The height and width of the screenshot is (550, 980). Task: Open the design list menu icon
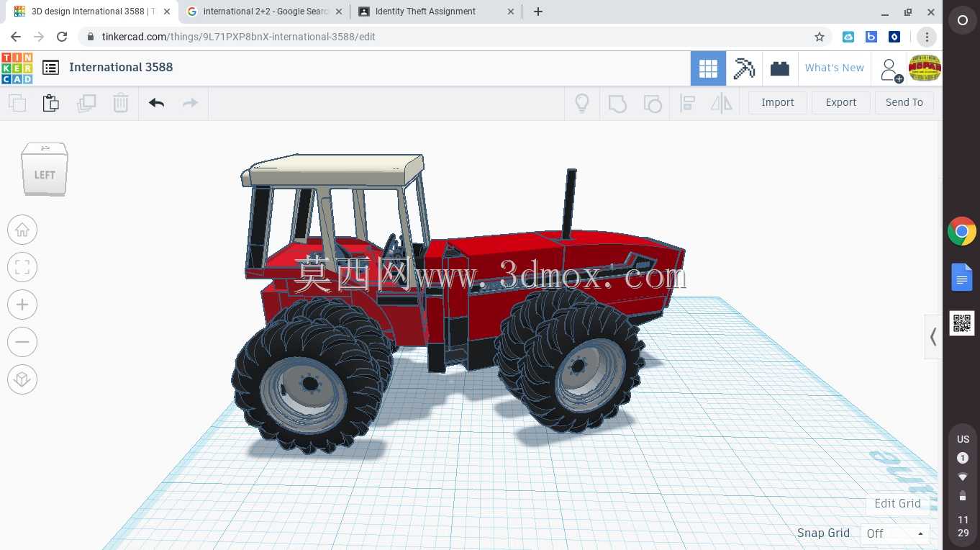pos(50,68)
